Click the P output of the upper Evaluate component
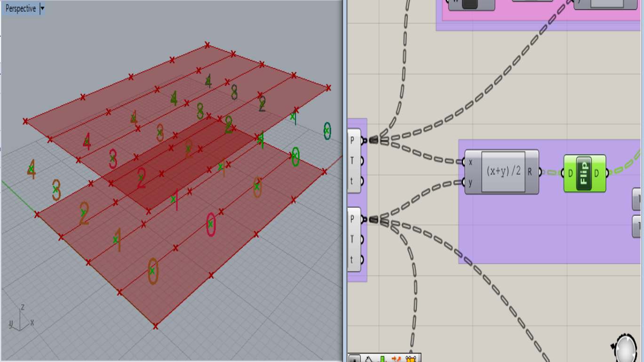644x362 pixels. [x=363, y=140]
